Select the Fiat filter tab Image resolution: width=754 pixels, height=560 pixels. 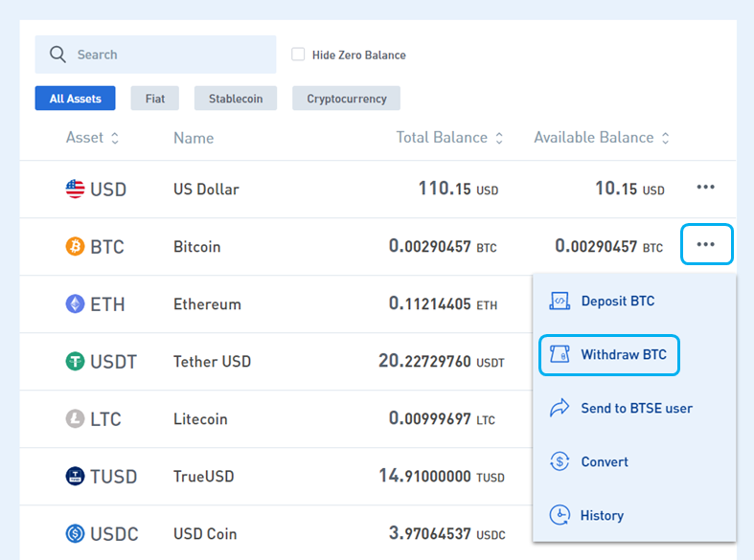coord(155,99)
